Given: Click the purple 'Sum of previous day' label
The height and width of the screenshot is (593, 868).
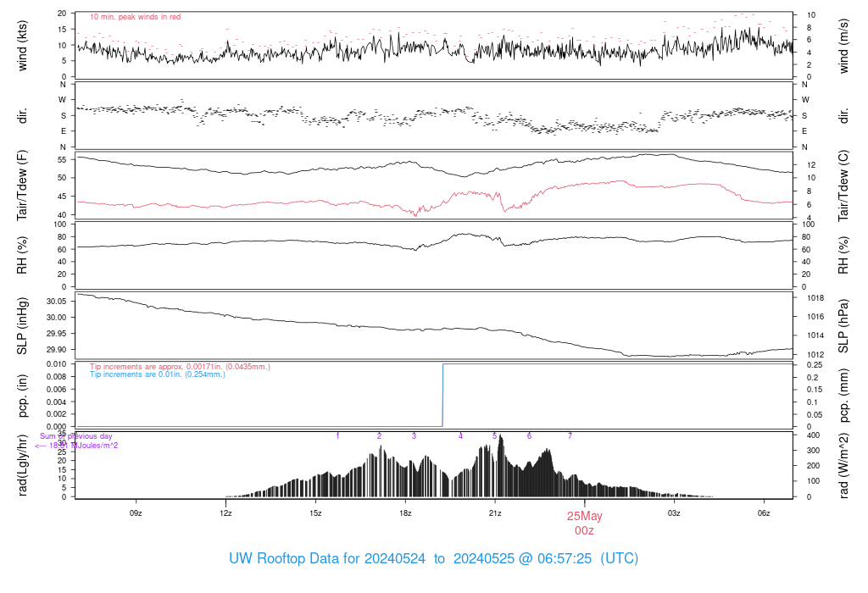Looking at the screenshot, I should 75,436.
